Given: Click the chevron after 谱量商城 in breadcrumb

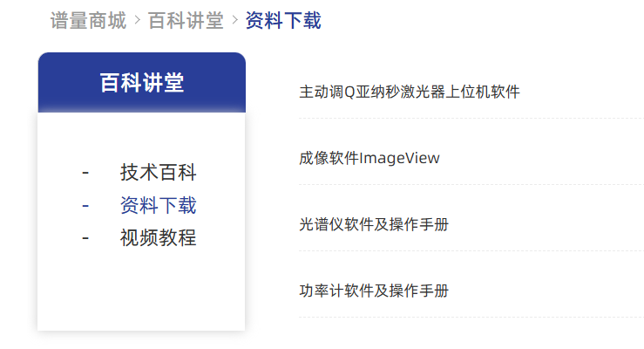Looking at the screenshot, I should (x=136, y=21).
